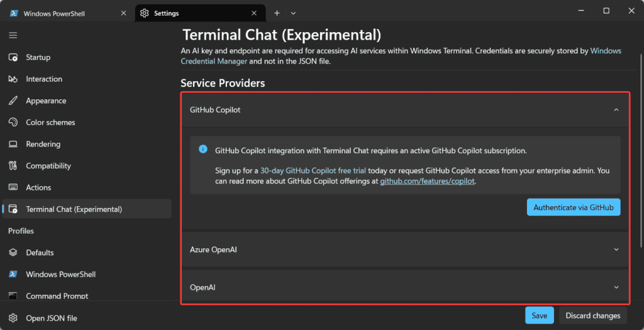The height and width of the screenshot is (330, 644).
Task: Click the PowerShell icon in first tab
Action: (x=14, y=13)
